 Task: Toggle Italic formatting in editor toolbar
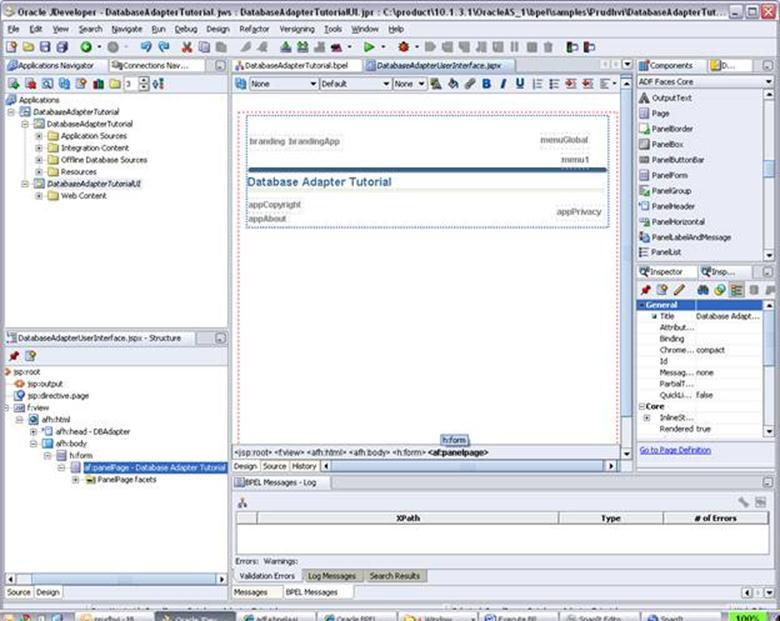(503, 84)
